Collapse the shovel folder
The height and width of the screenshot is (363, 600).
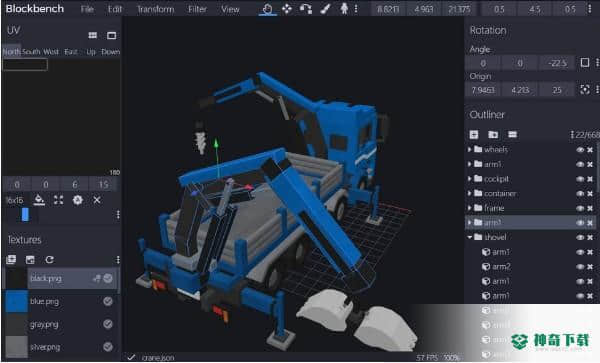point(470,237)
